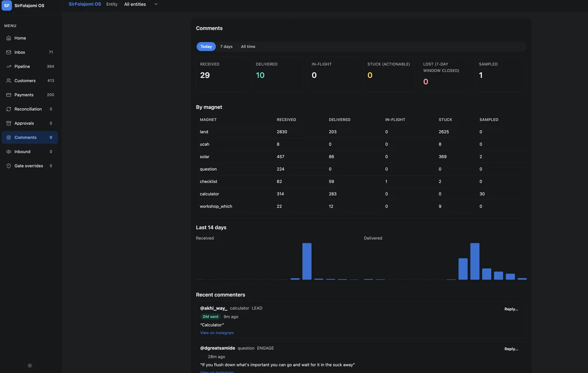Image resolution: width=588 pixels, height=373 pixels.
Task: Click the entity dropdown chevron arrow
Action: (x=156, y=4)
